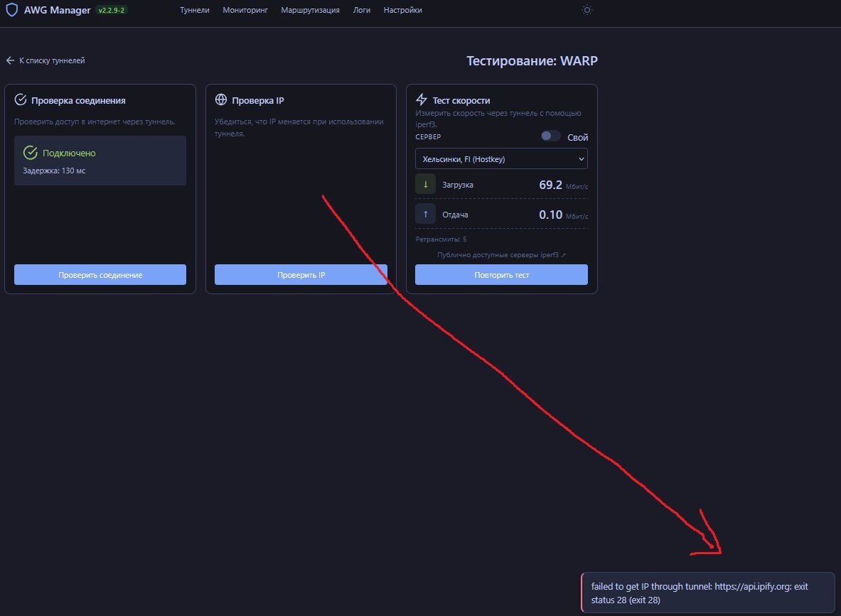The image size is (841, 616).
Task: Click the back arrow to tunnel list
Action: pyautogui.click(x=10, y=61)
